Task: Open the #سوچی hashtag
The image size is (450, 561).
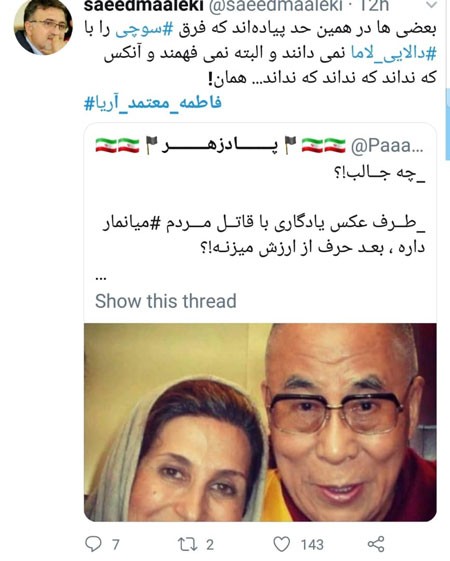Action: tap(144, 30)
